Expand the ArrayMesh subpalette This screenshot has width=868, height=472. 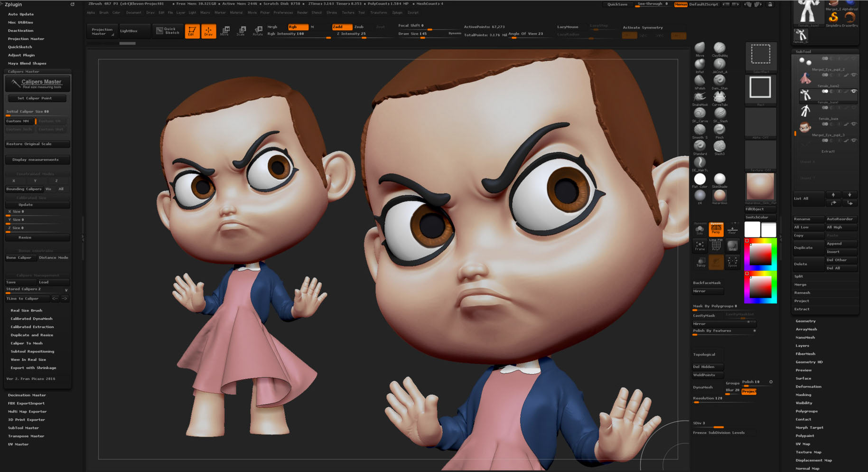[806, 329]
